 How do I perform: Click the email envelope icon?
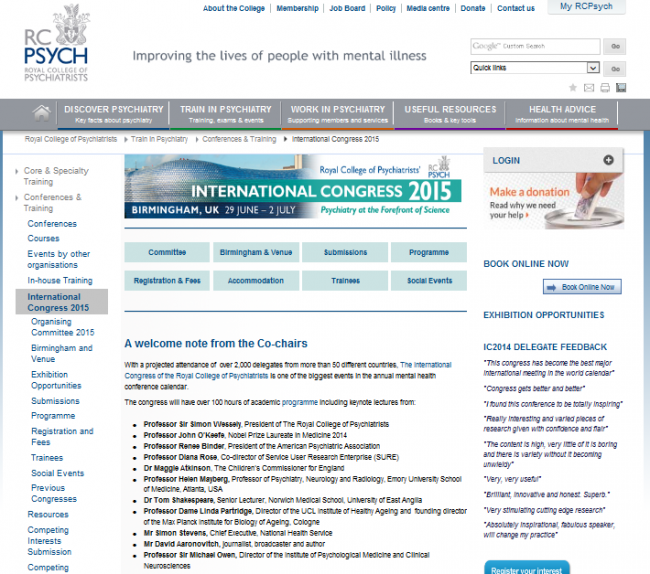click(x=589, y=88)
